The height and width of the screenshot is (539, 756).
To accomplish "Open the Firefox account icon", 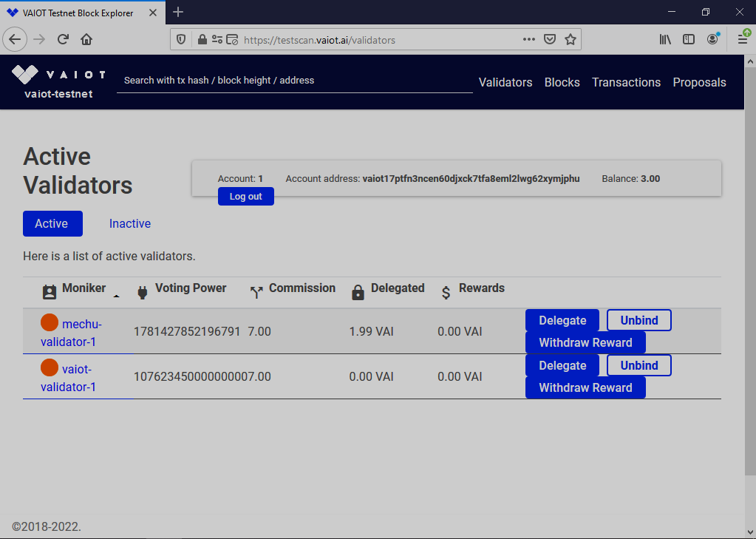I will click(712, 39).
